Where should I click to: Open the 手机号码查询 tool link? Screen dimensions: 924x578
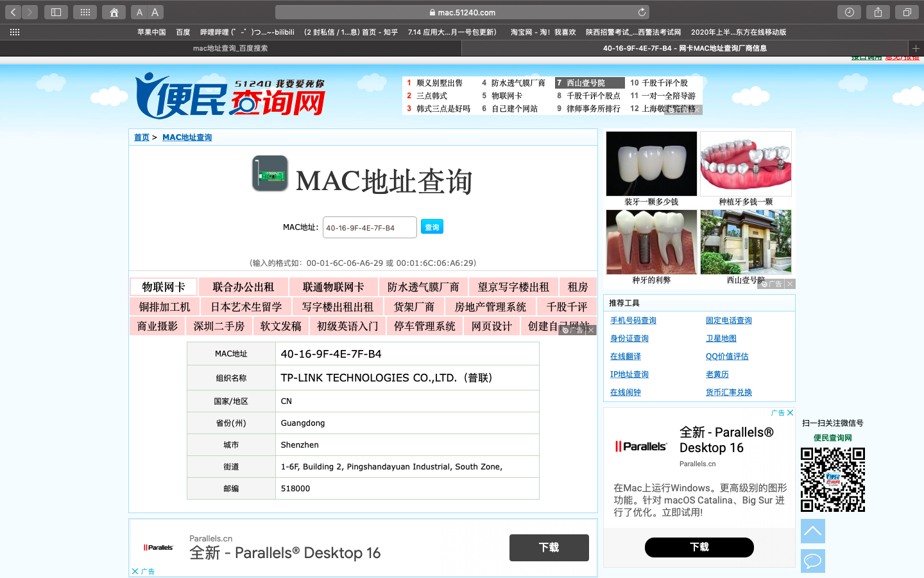coord(633,320)
